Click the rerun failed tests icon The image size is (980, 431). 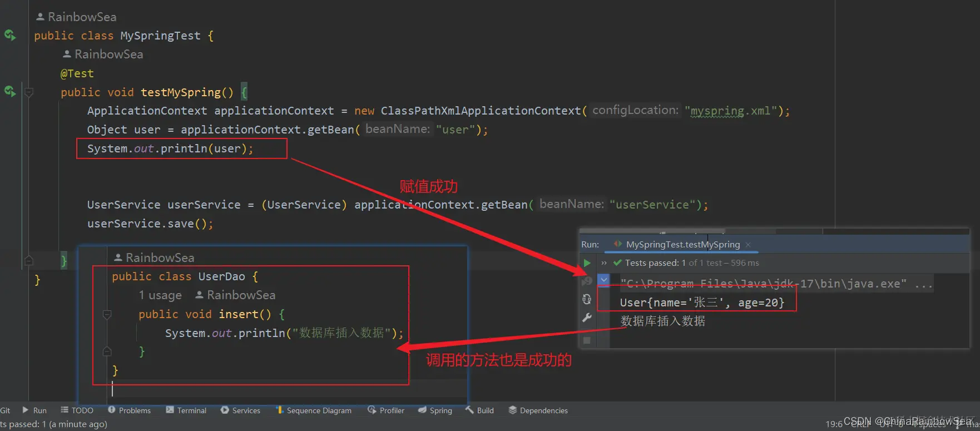[587, 281]
